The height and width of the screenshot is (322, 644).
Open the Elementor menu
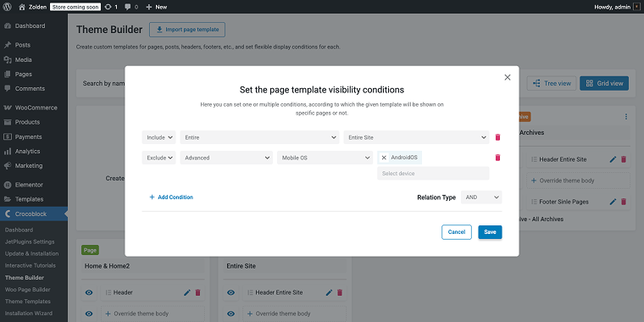click(x=29, y=185)
